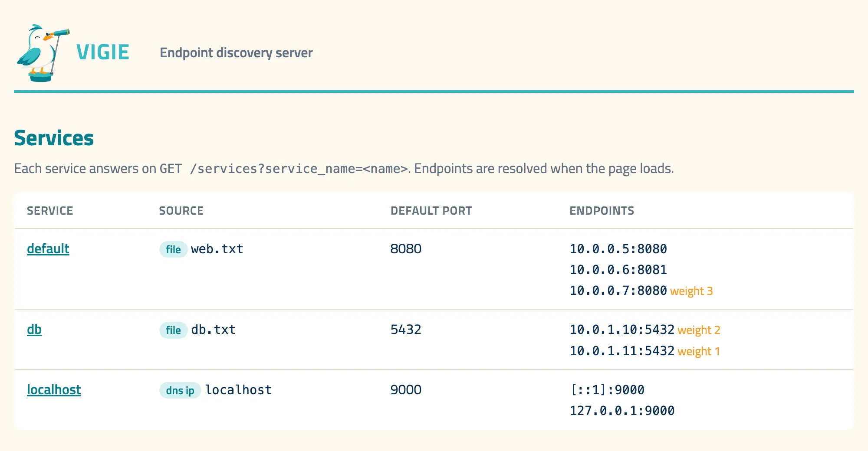Screen dimensions: 868x451
Task: Select the localhost source hostname
Action: (239, 390)
